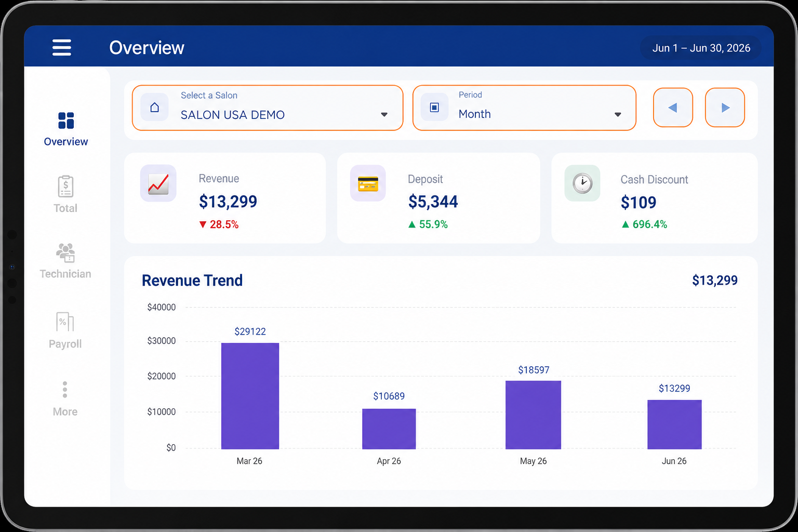Viewport: 798px width, 532px height.
Task: Open the hamburger menu
Action: (61, 47)
